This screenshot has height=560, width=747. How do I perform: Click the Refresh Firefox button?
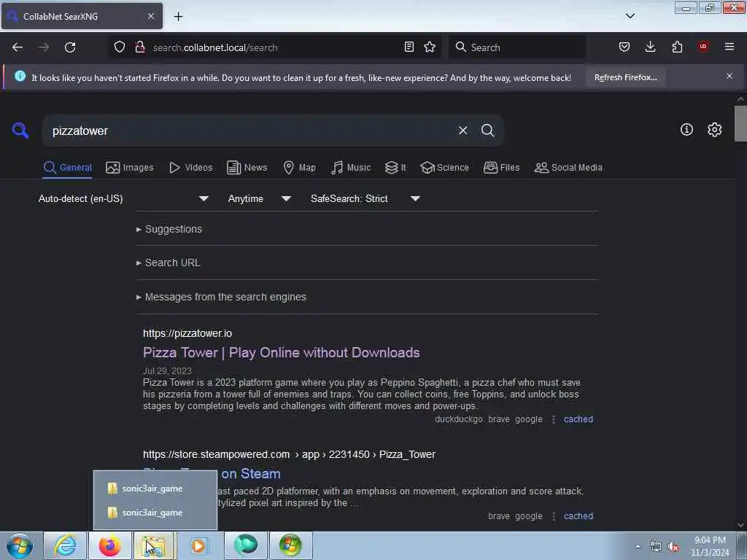(x=625, y=77)
